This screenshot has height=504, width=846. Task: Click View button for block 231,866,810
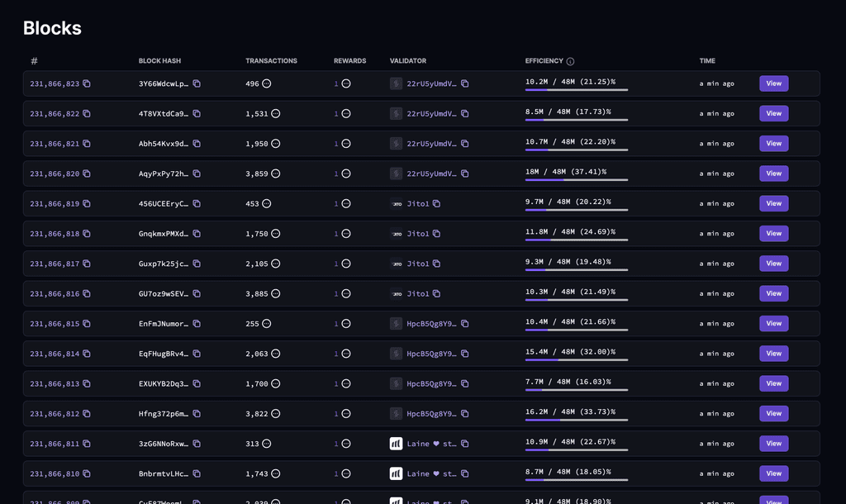pyautogui.click(x=773, y=473)
